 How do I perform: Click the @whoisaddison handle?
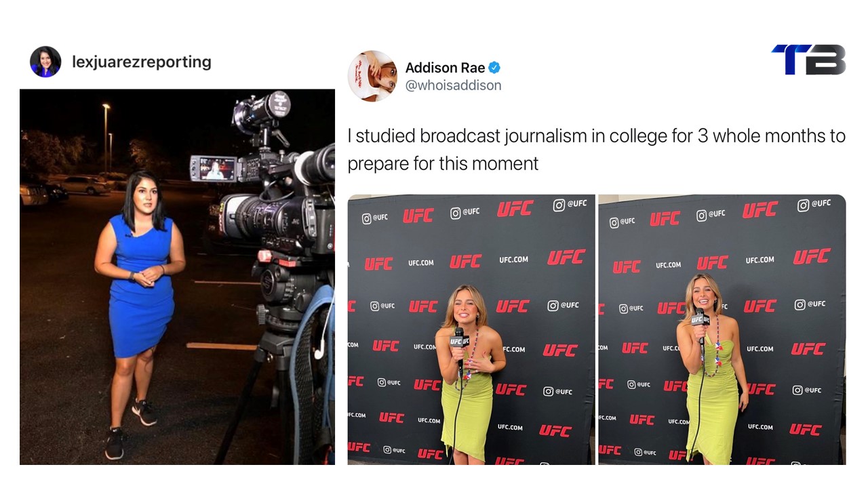click(x=453, y=85)
